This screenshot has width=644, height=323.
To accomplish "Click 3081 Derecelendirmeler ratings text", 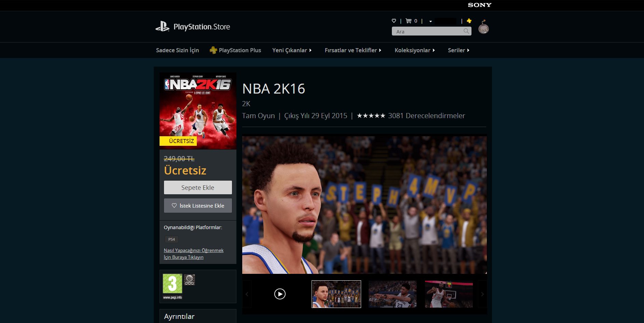I will pyautogui.click(x=426, y=116).
